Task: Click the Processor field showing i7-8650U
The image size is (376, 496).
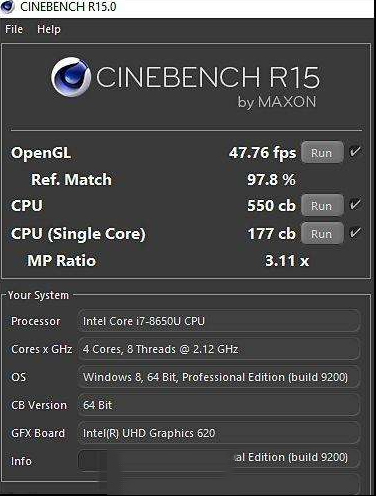Action: click(x=219, y=321)
